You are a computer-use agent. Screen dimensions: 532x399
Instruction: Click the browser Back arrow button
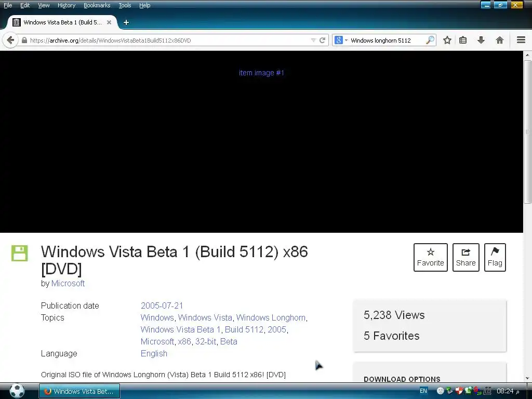click(x=10, y=41)
